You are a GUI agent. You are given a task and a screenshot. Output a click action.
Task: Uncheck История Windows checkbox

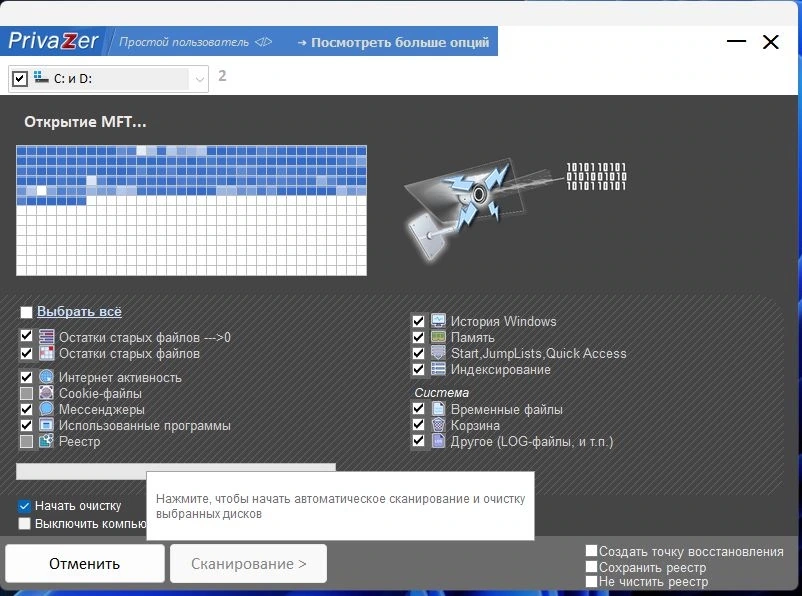click(418, 321)
